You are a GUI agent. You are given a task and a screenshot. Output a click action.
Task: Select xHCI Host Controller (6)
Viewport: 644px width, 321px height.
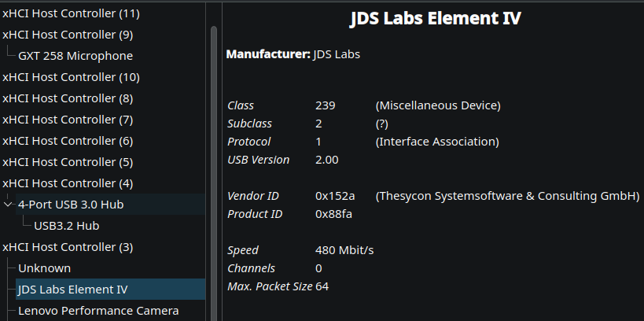pyautogui.click(x=68, y=141)
